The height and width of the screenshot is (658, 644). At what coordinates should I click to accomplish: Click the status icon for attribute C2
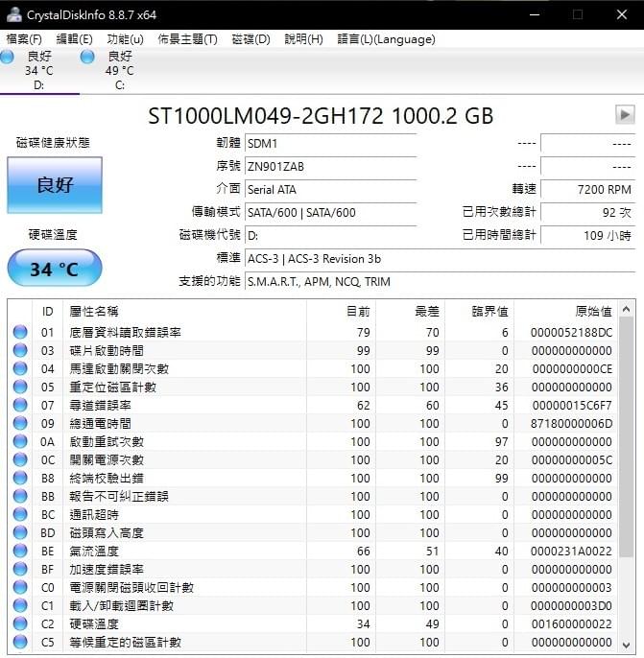20,623
